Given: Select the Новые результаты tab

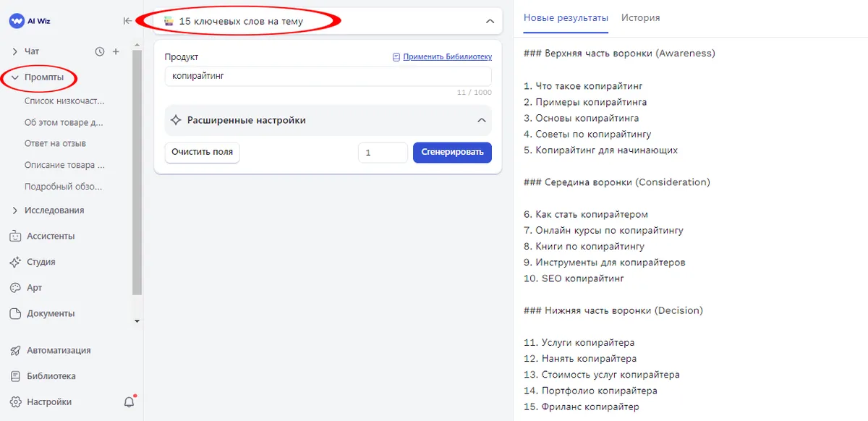Looking at the screenshot, I should coord(566,17).
